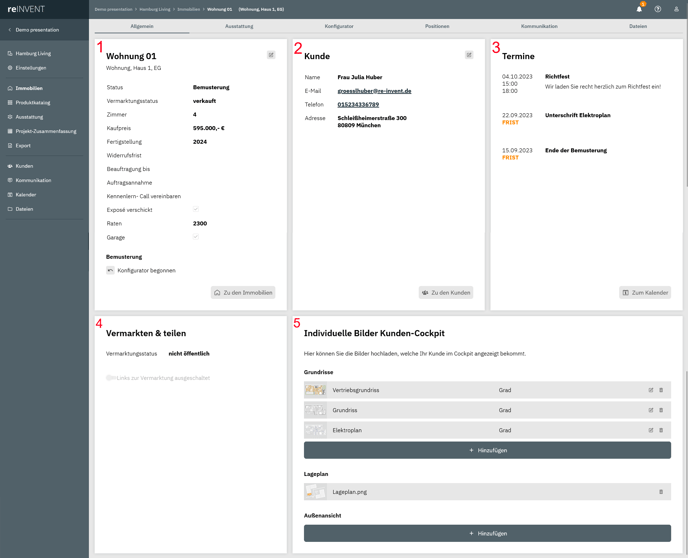Switch to the Ausstattung tab
This screenshot has width=688, height=558.
click(239, 26)
